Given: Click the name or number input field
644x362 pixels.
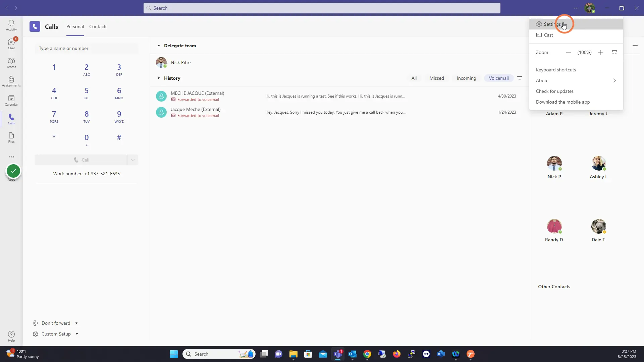Looking at the screenshot, I should pos(87,48).
